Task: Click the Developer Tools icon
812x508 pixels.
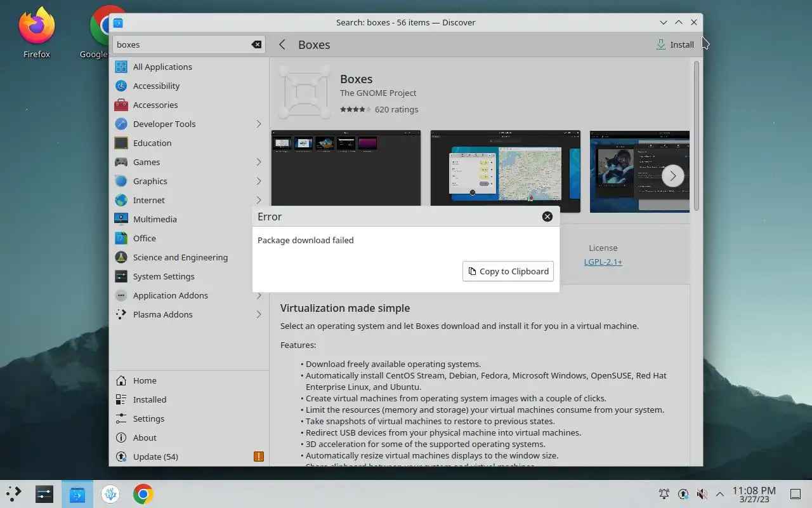Action: click(121, 124)
